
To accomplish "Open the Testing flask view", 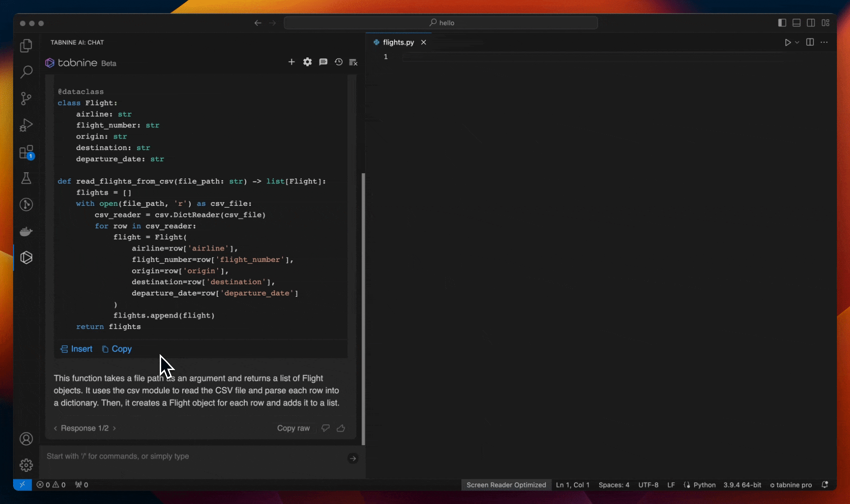I will [x=26, y=178].
